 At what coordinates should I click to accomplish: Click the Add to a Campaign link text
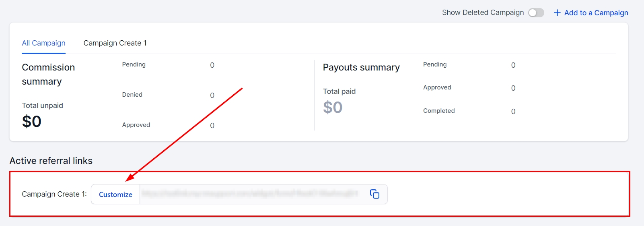[x=596, y=13]
